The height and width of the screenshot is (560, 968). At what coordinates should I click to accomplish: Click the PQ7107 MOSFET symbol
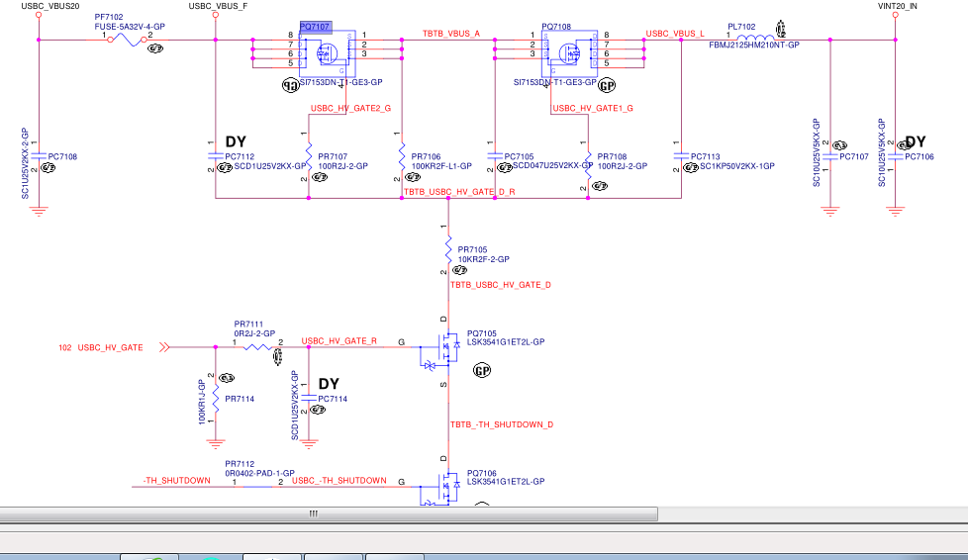point(327,50)
